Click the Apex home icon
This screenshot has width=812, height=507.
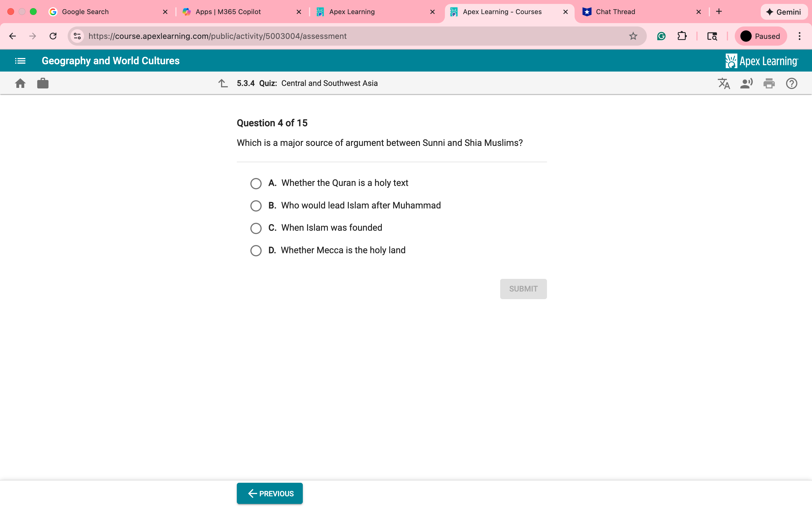pyautogui.click(x=20, y=83)
